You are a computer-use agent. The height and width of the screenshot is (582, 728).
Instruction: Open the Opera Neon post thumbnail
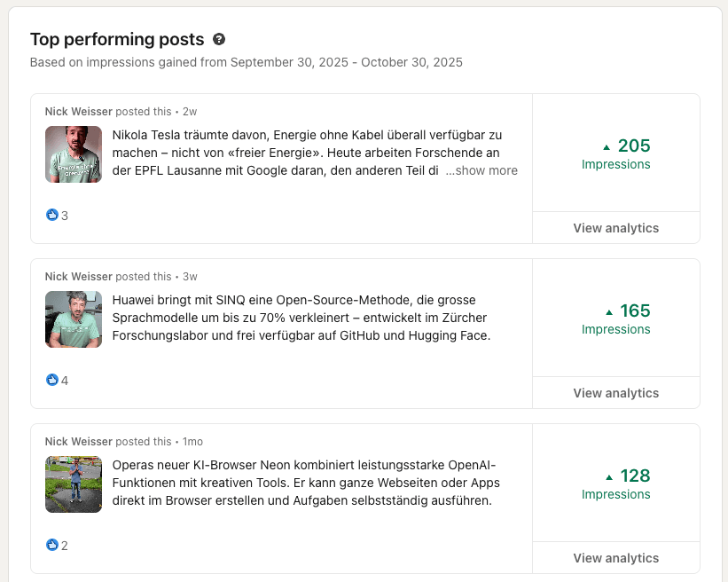coord(74,484)
